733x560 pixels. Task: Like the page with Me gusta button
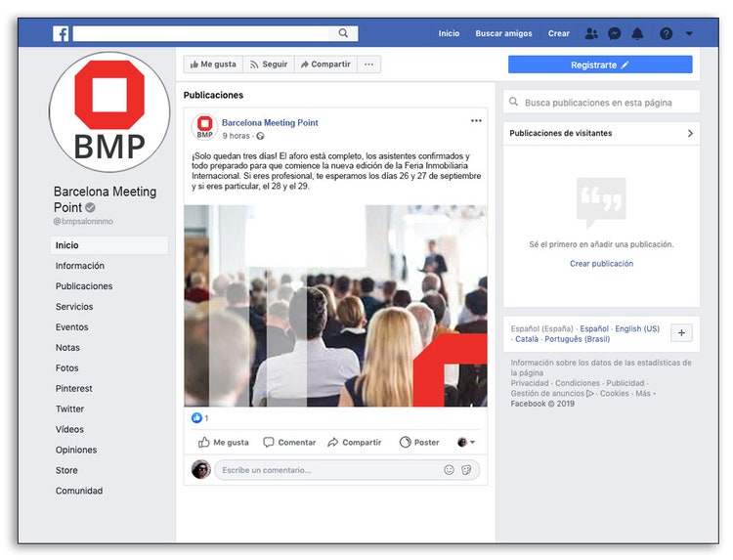coord(213,65)
